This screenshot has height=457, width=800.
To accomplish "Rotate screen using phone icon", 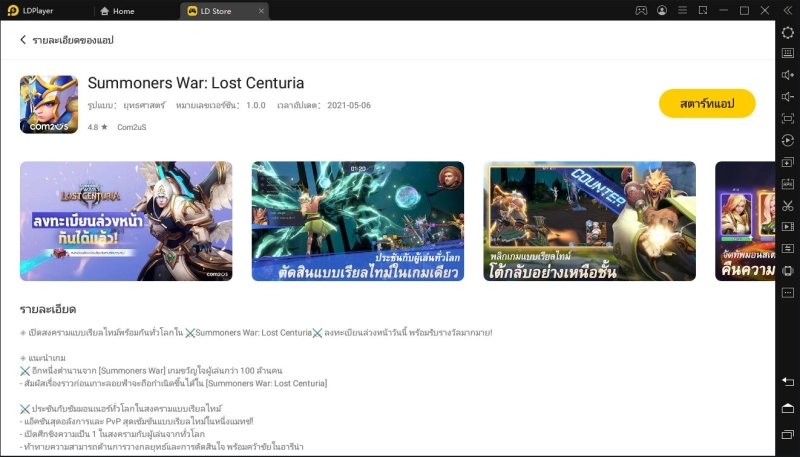I will point(788,271).
